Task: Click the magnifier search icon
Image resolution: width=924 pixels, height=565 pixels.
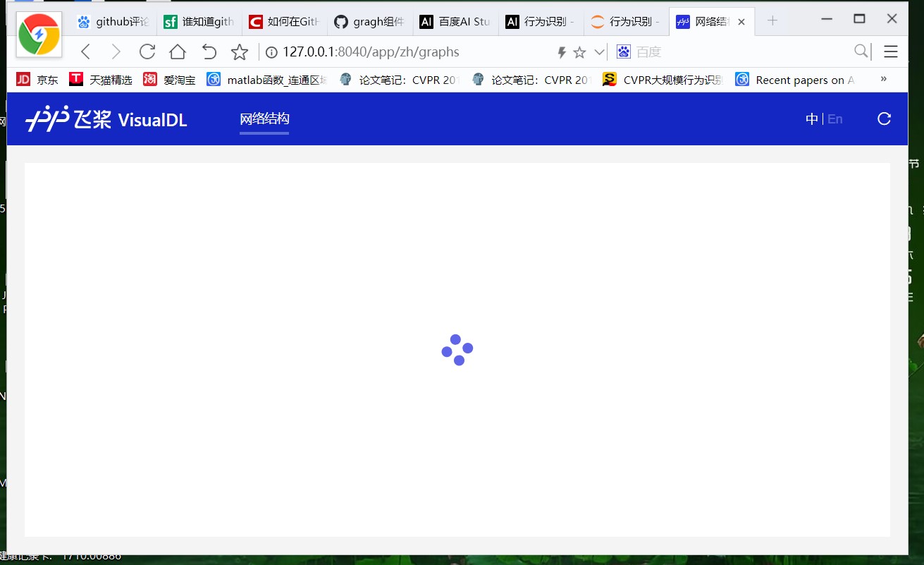Action: coord(861,51)
